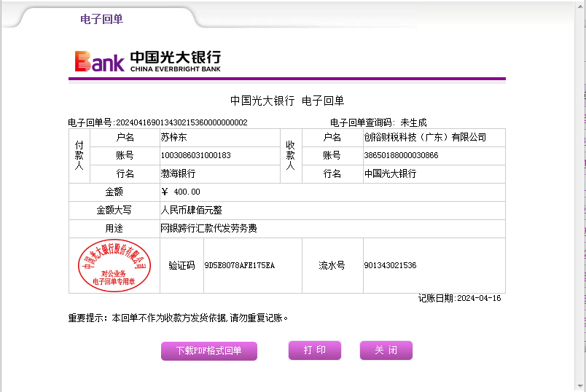The width and height of the screenshot is (586, 392).
Task: Click the payer account number 1003086031000183
Action: point(195,155)
